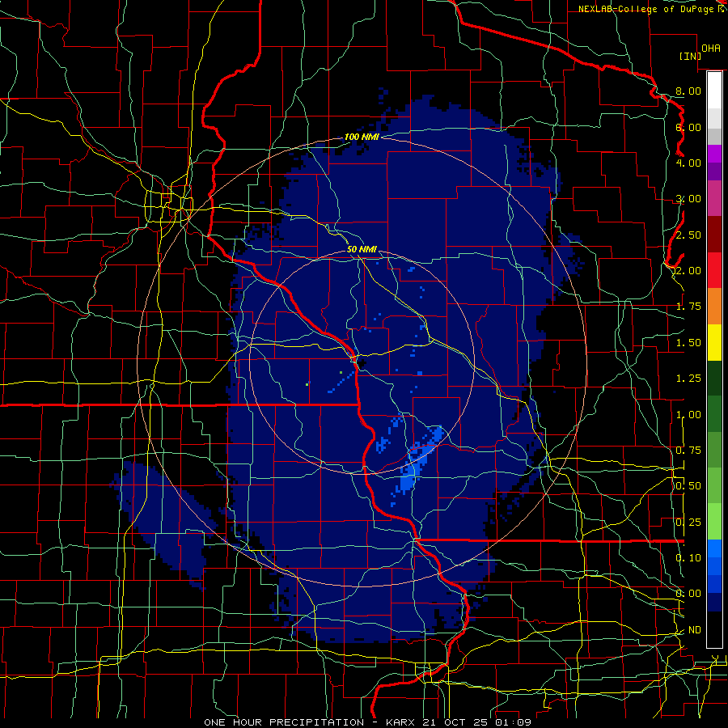Click the 2.50 legend value
The height and width of the screenshot is (728, 728).
click(x=688, y=235)
